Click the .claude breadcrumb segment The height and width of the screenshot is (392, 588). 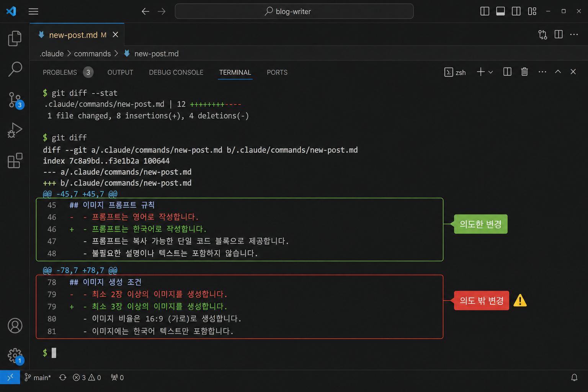[52, 54]
